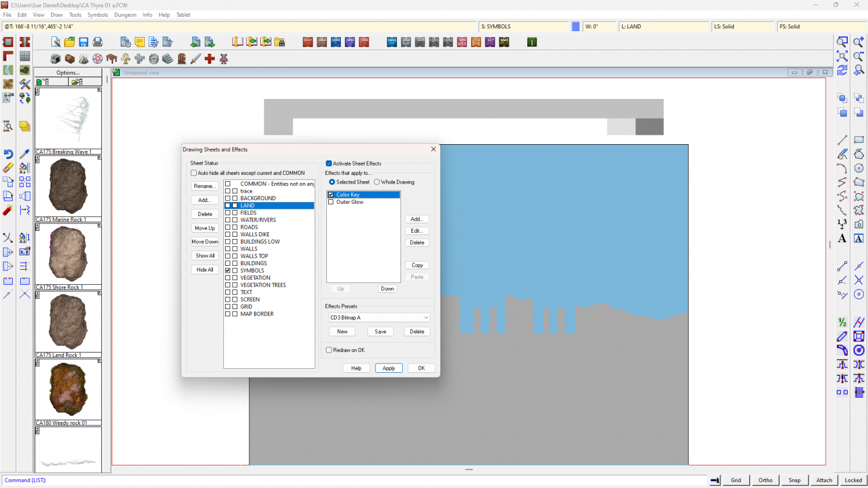Viewport: 868px width, 488px height.
Task: Click Move Up for the sheet
Action: [x=205, y=228]
